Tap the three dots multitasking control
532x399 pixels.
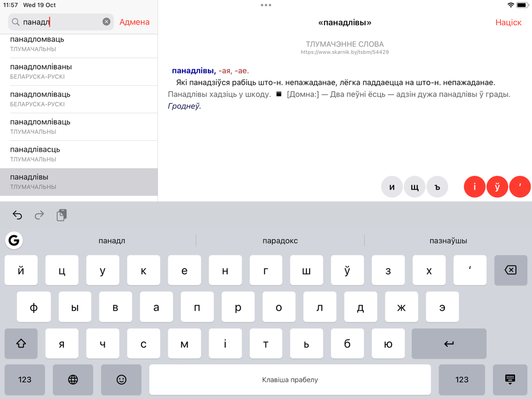(x=266, y=5)
